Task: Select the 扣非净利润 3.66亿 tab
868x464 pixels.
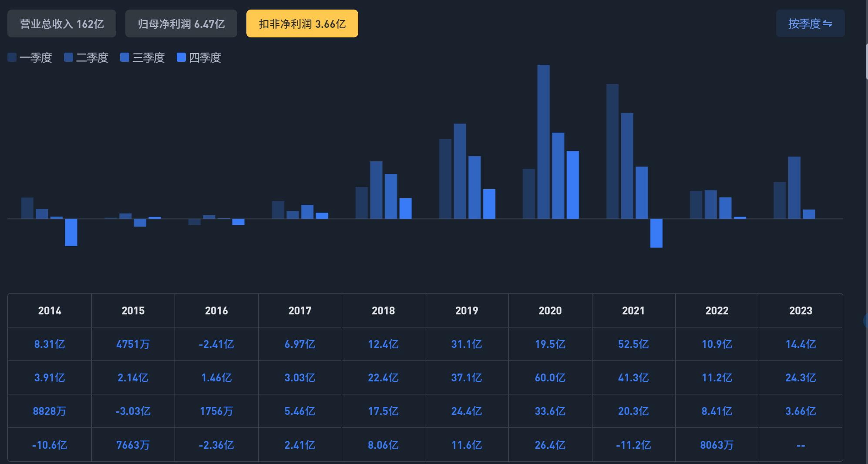Action: coord(302,23)
